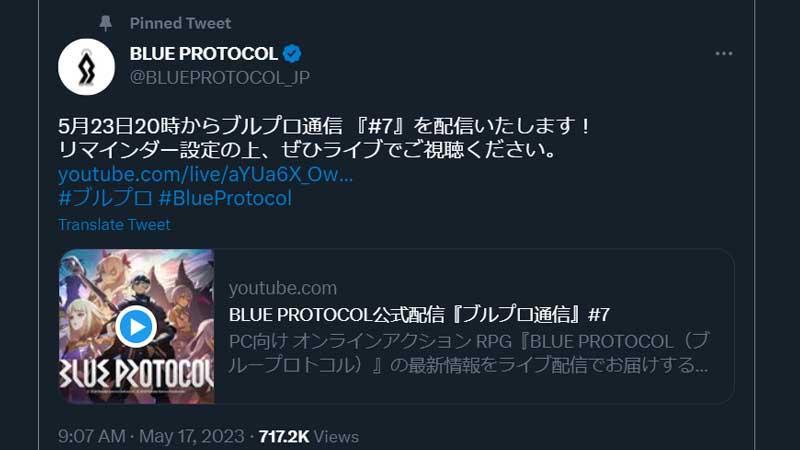Viewport: 800px width, 450px height.
Task: Open the @BLUEPROTOCOL_JP handle
Action: 219,78
